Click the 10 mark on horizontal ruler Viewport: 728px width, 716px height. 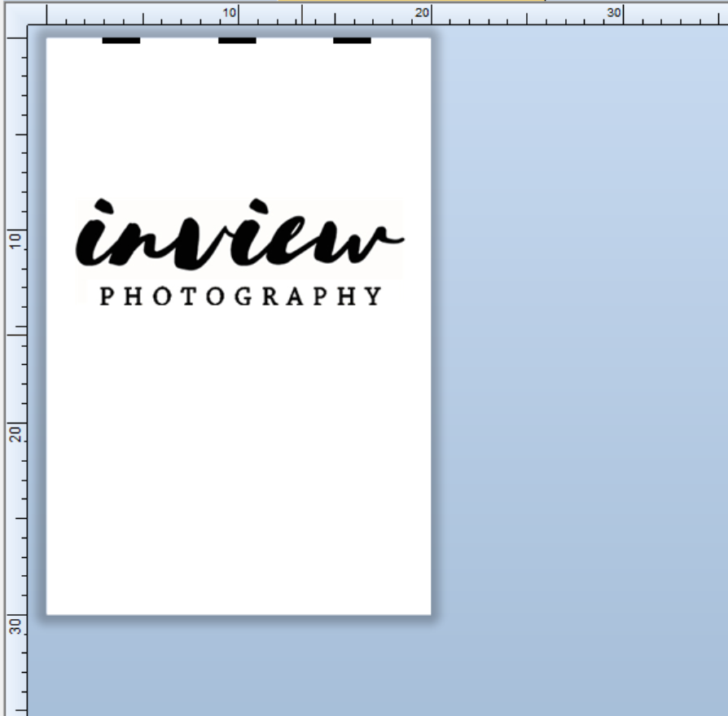[x=230, y=12]
